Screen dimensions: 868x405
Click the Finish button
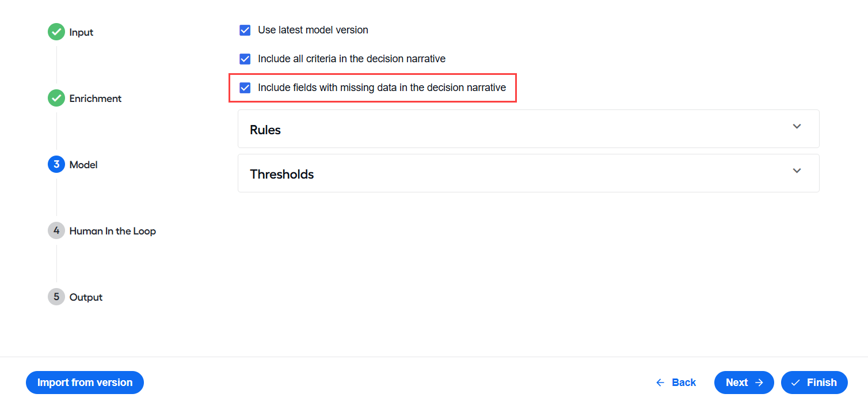[814, 383]
